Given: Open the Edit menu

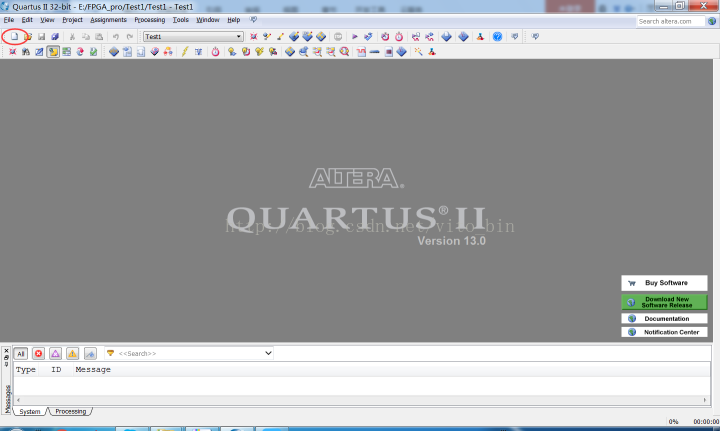Looking at the screenshot, I should (x=27, y=20).
